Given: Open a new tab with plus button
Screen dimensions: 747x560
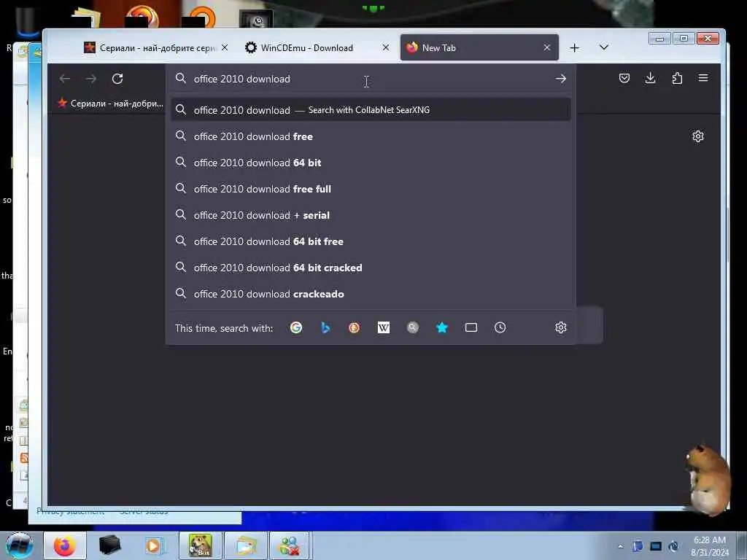Looking at the screenshot, I should click(x=575, y=47).
